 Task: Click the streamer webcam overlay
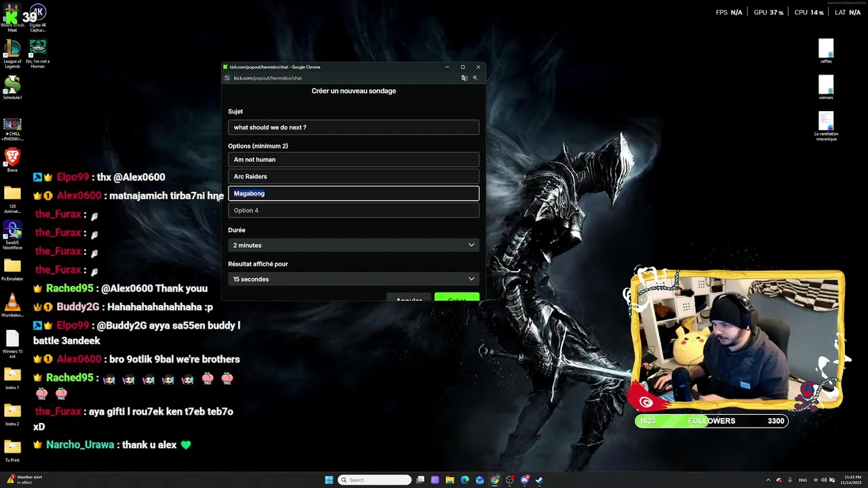point(737,340)
